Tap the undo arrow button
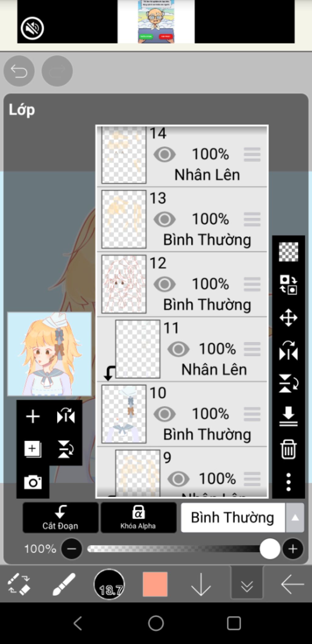312x644 pixels. coord(19,71)
